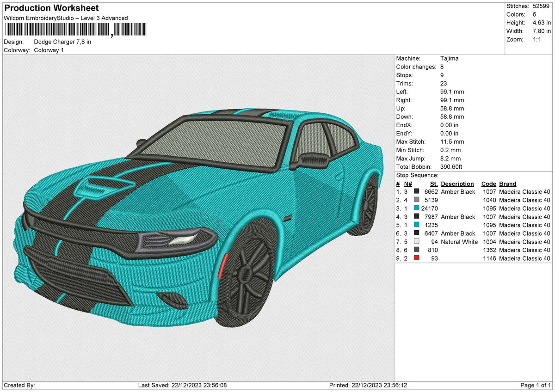Click the Natural White swatch in stop 7
The height and width of the screenshot is (392, 555).
click(417, 242)
